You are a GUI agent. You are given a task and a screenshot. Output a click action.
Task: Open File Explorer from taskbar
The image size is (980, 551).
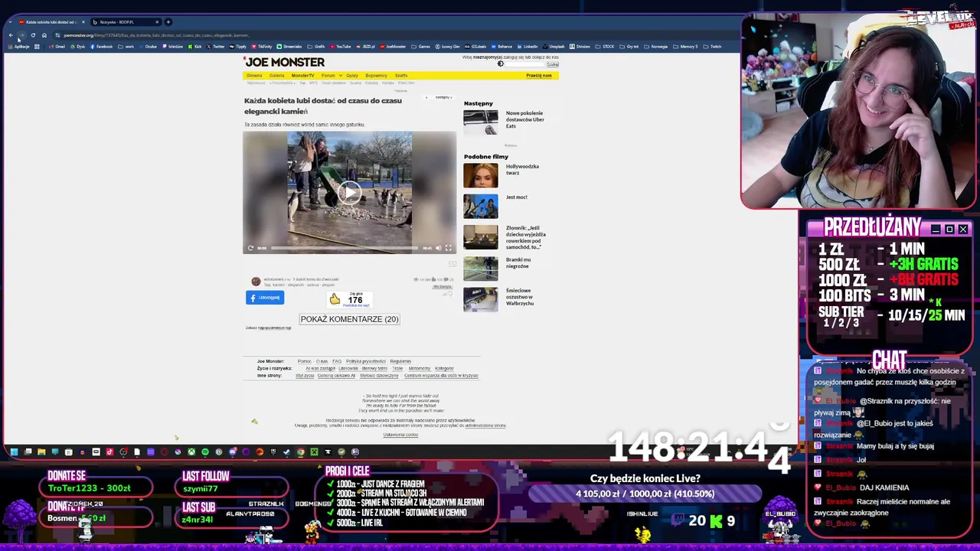point(41,452)
